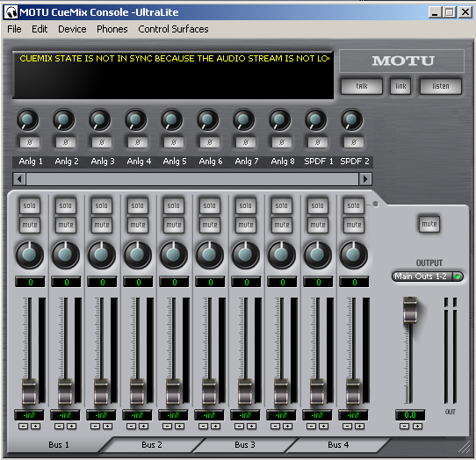Open the Edit menu
Screen dimensions: 476x460
tap(40, 29)
